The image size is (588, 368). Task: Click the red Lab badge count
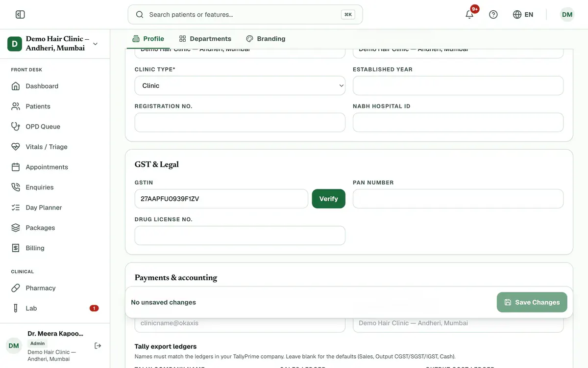tap(94, 308)
